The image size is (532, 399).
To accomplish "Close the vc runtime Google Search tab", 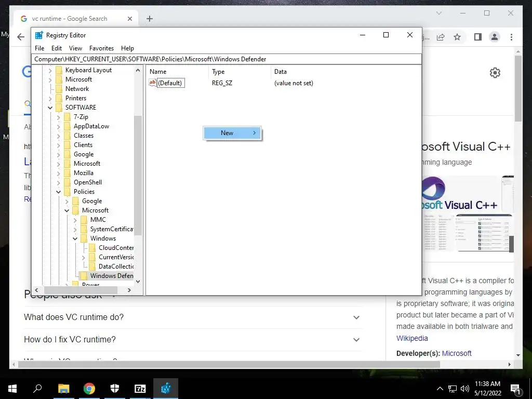I will click(129, 19).
